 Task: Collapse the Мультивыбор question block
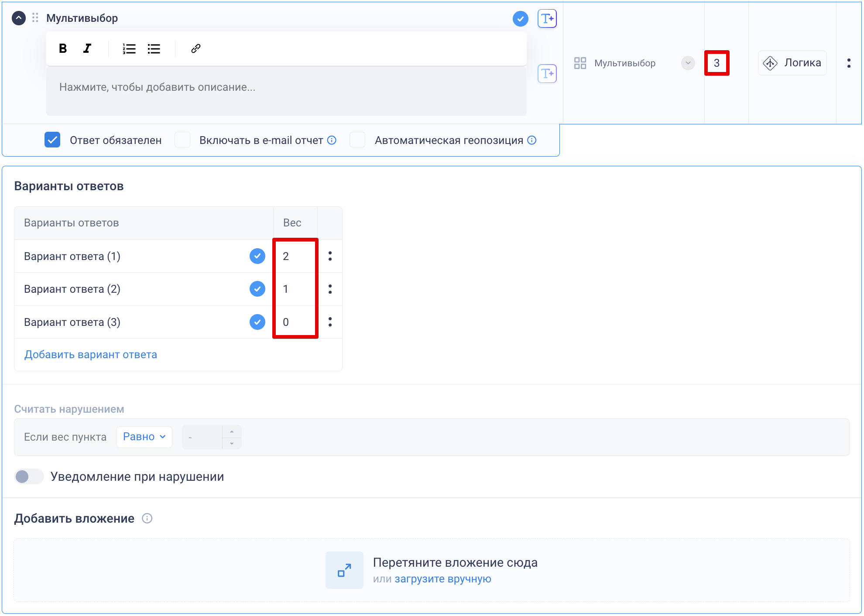(x=18, y=18)
